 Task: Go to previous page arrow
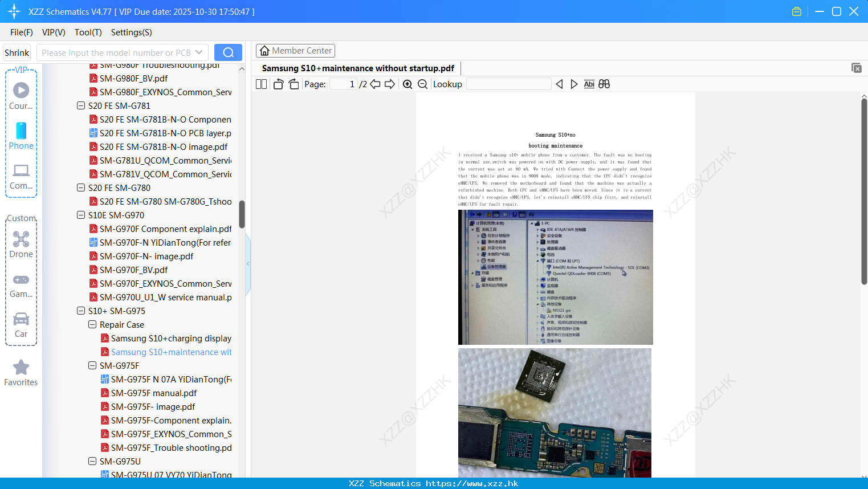pyautogui.click(x=375, y=84)
